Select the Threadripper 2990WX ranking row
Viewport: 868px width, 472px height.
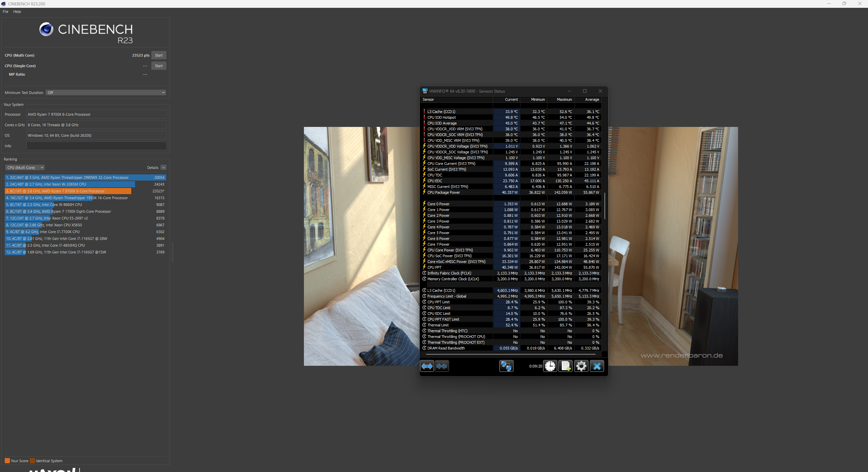click(x=85, y=177)
